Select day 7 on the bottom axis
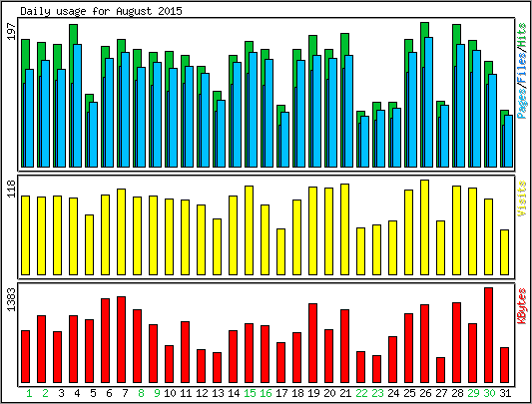532x404 pixels. click(125, 393)
